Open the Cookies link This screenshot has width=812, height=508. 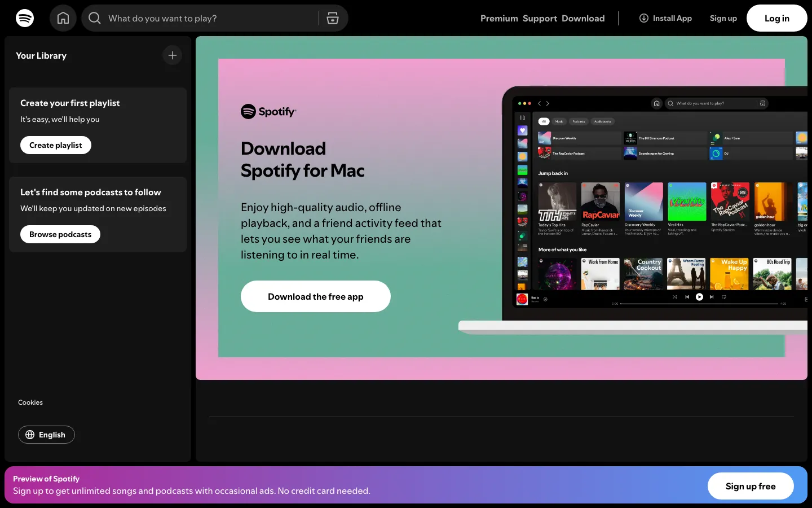pos(30,402)
